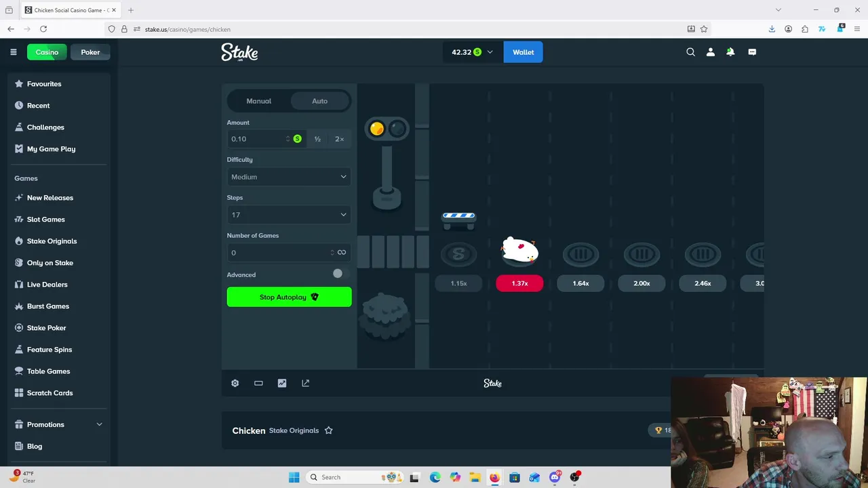Double the bet with 2× button
Image resolution: width=868 pixels, height=488 pixels.
pyautogui.click(x=339, y=139)
